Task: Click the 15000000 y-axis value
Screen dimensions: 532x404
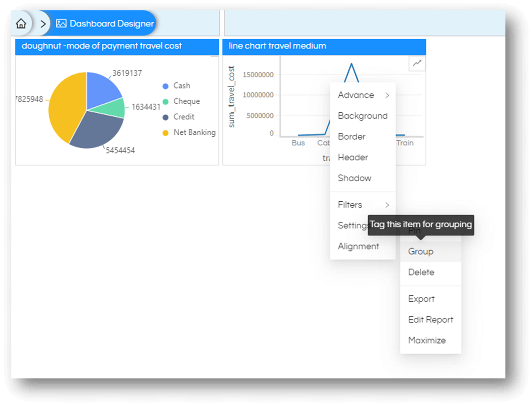Action: tap(258, 75)
